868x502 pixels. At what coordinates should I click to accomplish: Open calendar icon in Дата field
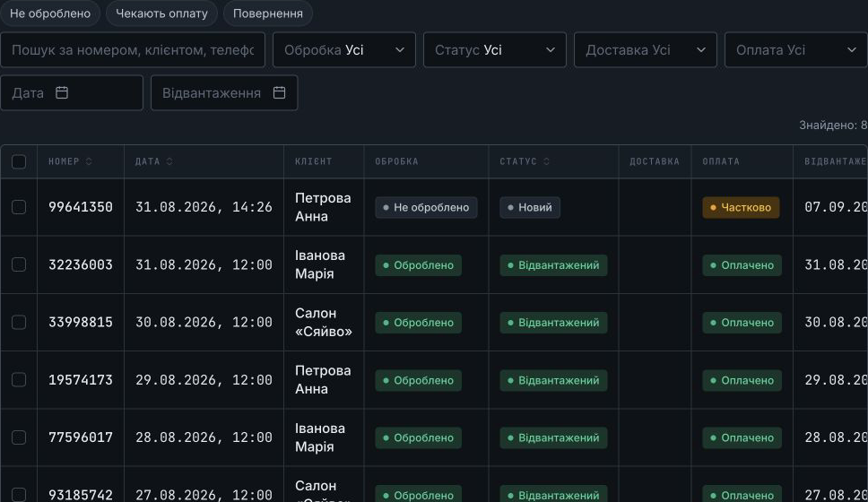tap(62, 92)
